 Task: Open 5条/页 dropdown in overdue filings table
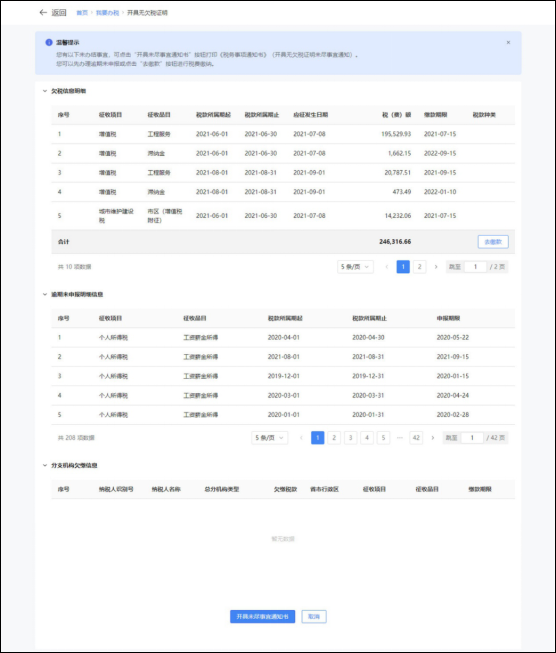[x=269, y=438]
